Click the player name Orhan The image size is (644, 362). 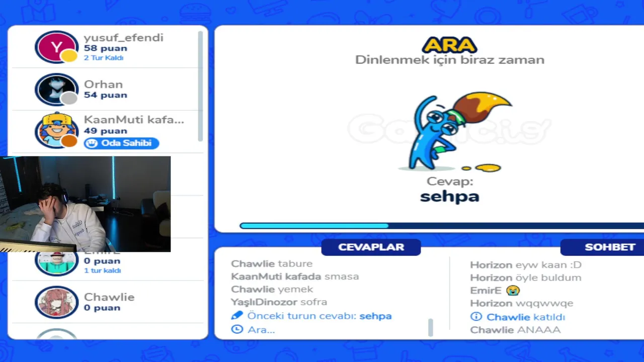coord(103,84)
